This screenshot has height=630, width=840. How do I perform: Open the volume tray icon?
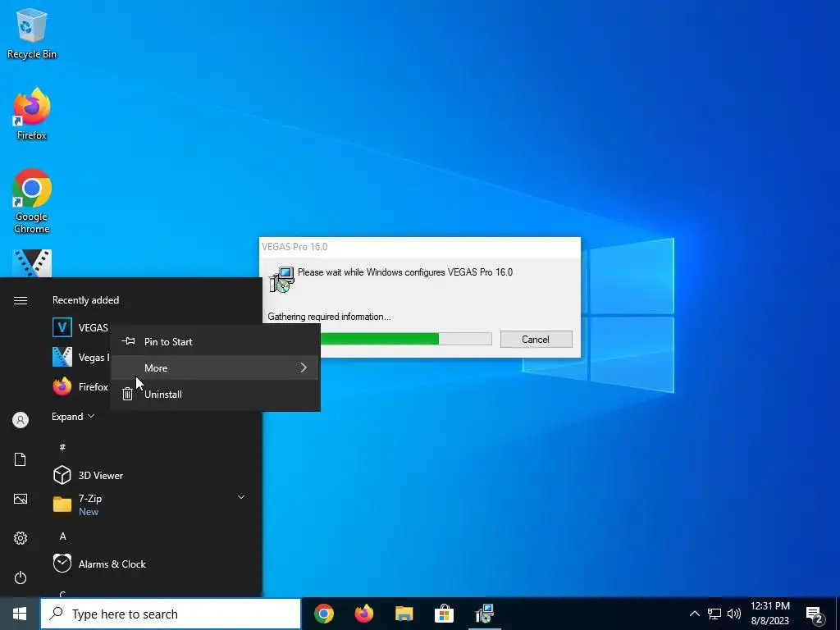(734, 614)
